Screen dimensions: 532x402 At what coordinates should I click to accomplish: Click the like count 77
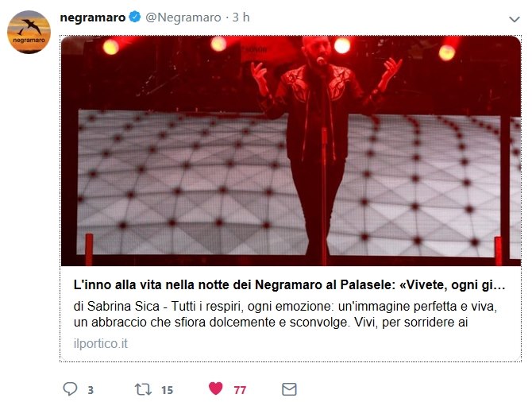click(x=240, y=390)
